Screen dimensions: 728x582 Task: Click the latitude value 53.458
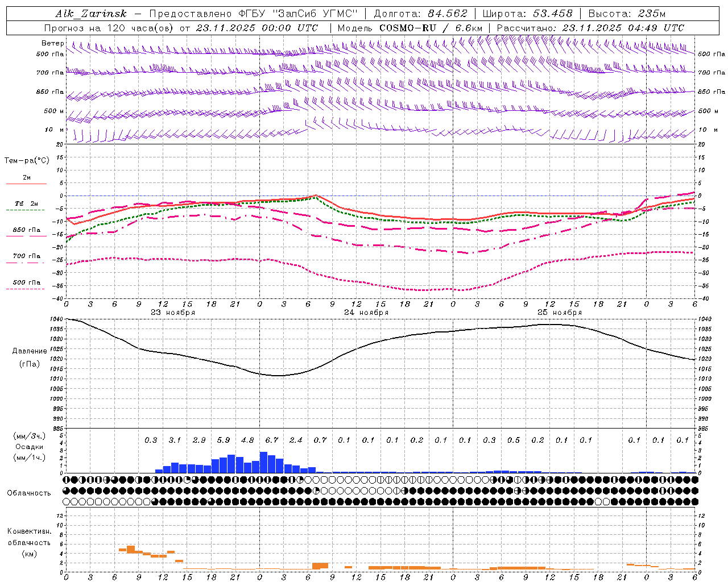click(x=553, y=14)
